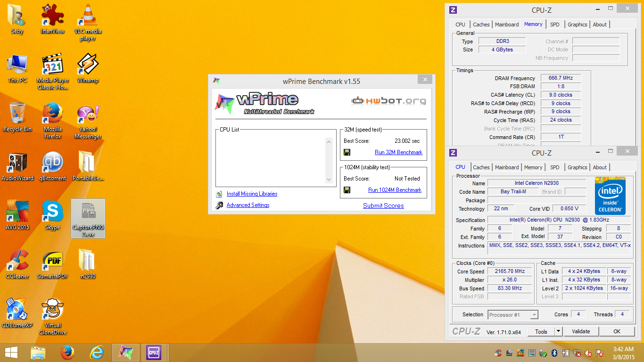The image size is (644, 362).
Task: Select the VLC media player shortcut
Action: click(88, 23)
